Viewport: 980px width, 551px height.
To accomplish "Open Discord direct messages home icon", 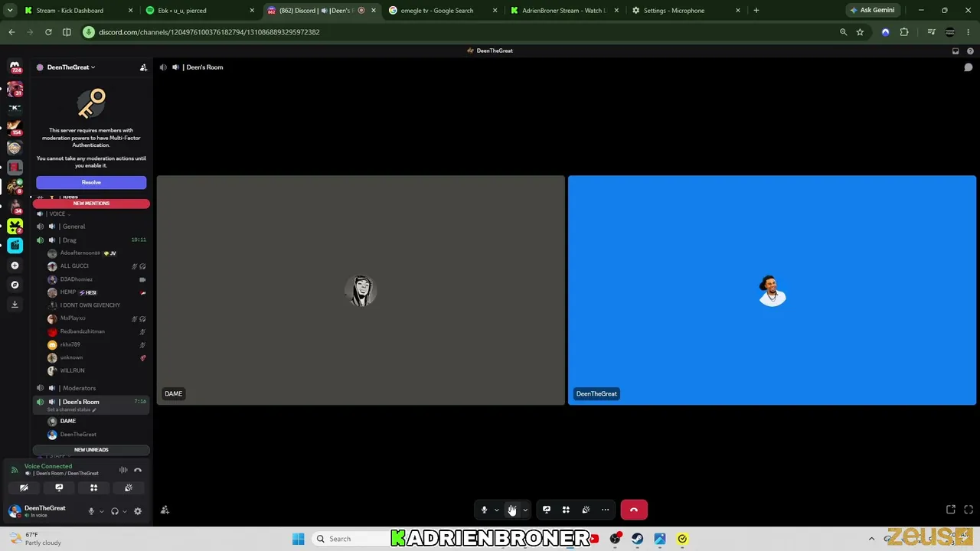I will pos(15,67).
